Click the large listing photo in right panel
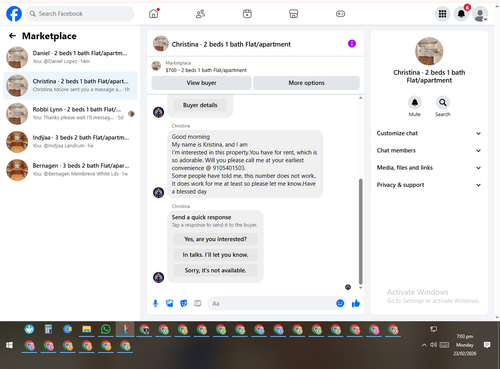Screen dimensions: 500x369 429,51
